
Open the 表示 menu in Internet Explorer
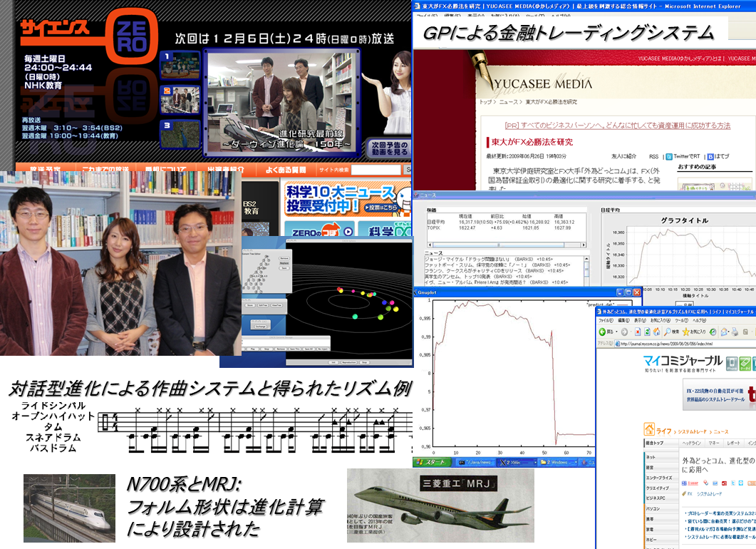(x=640, y=320)
